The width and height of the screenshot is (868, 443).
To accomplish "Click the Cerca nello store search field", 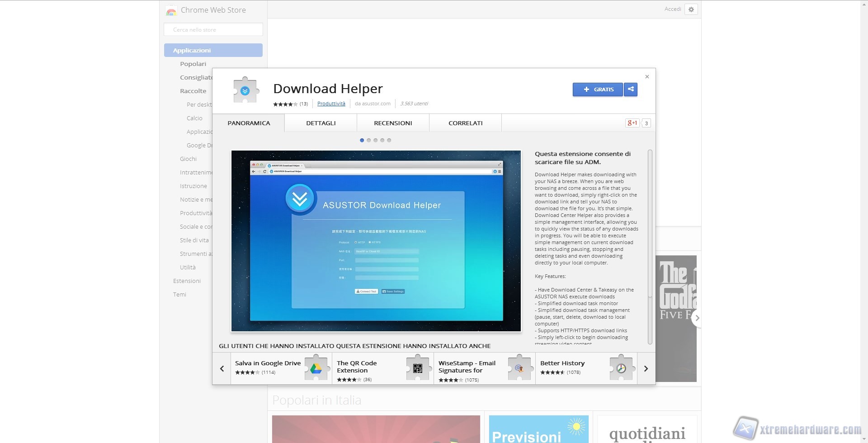I will point(213,30).
